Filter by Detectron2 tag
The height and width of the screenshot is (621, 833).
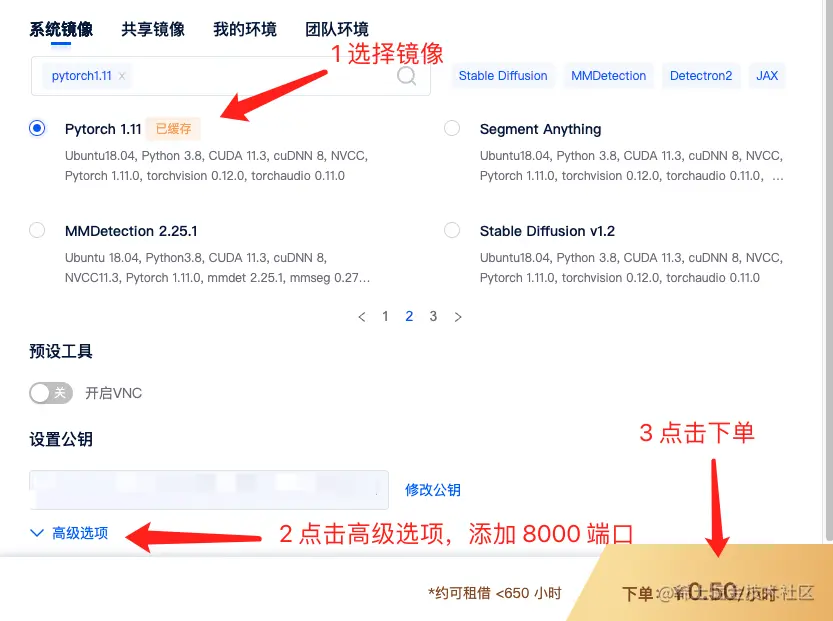coord(701,76)
